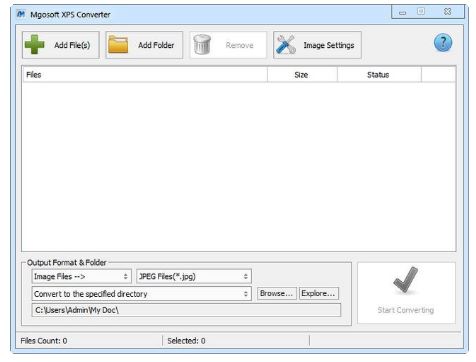Sort the list by the Status column header

click(x=379, y=75)
